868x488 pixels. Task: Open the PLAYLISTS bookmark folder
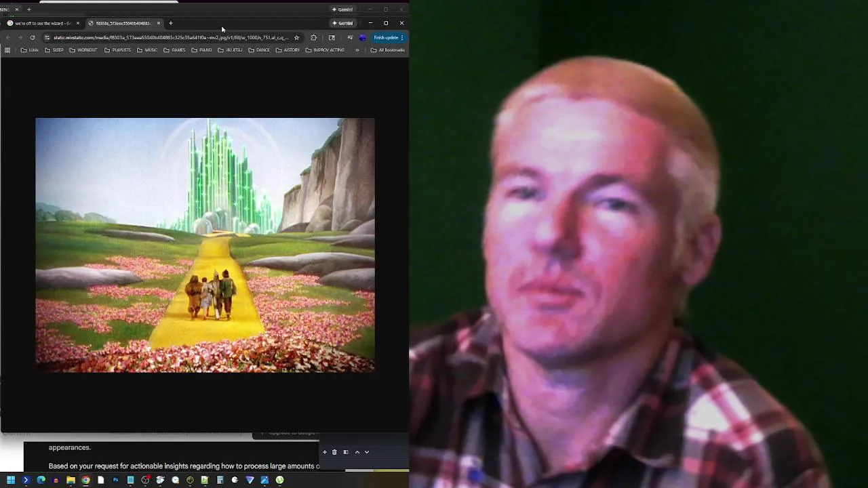point(118,50)
